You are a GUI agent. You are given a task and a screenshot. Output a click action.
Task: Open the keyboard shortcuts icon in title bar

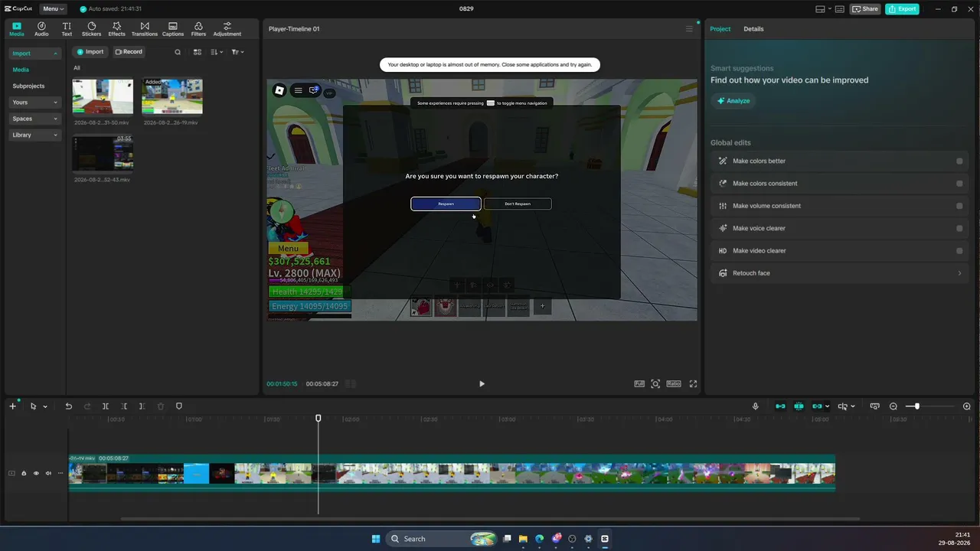pos(840,9)
